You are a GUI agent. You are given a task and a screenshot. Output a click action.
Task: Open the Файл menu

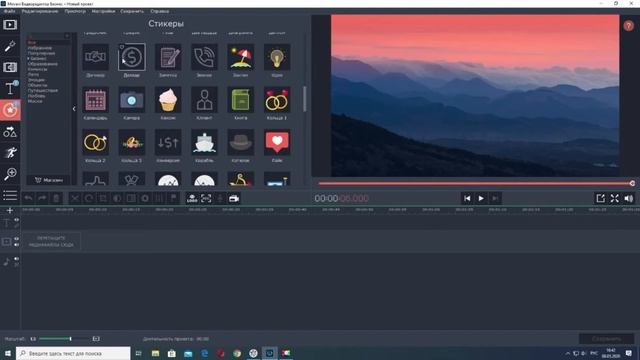9,11
